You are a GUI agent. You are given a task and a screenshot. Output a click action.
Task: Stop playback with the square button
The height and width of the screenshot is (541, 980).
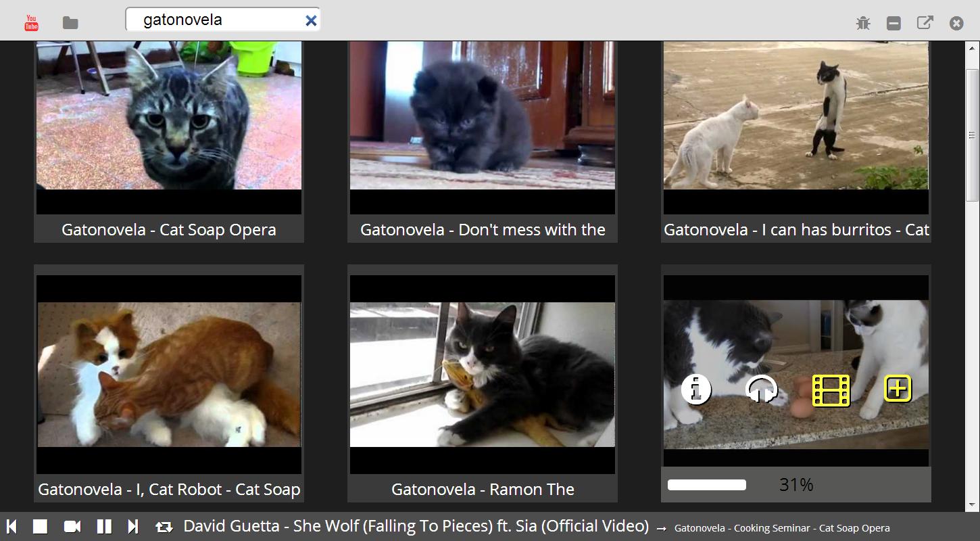[x=41, y=527]
